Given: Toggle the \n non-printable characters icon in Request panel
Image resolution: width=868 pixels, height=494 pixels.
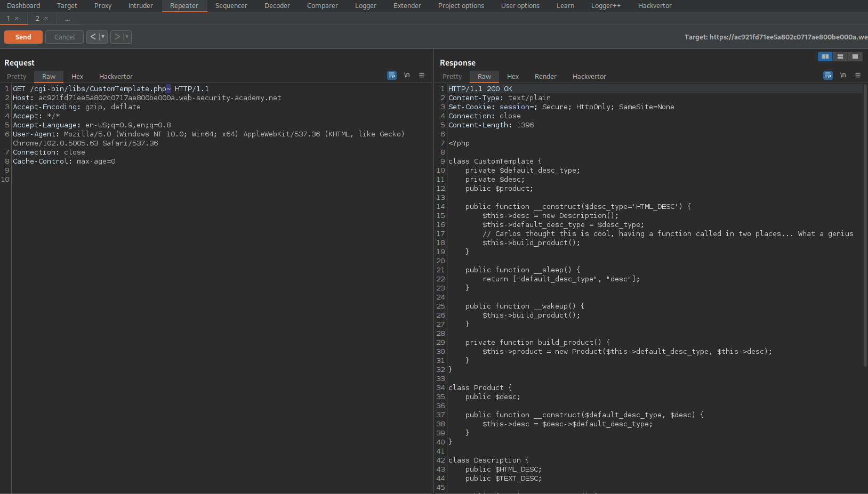Looking at the screenshot, I should click(x=407, y=76).
